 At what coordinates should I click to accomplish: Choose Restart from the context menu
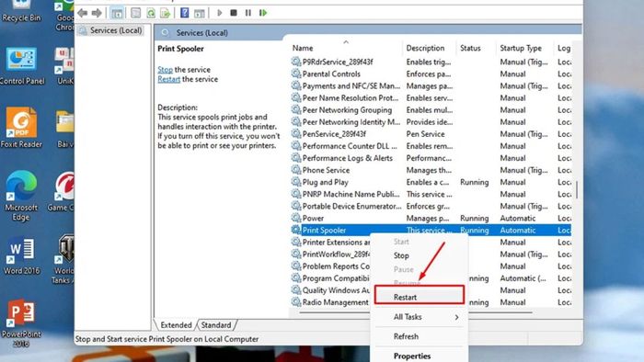pos(420,297)
